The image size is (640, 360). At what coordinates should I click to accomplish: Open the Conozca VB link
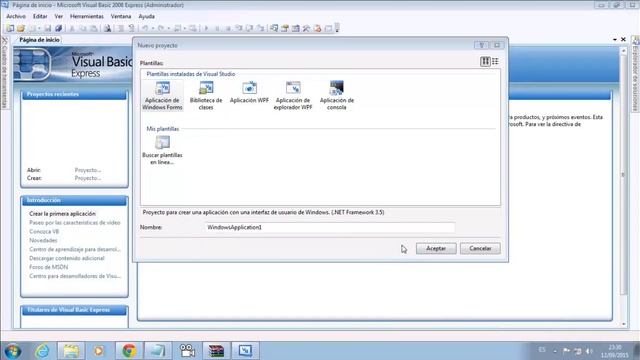(x=44, y=231)
